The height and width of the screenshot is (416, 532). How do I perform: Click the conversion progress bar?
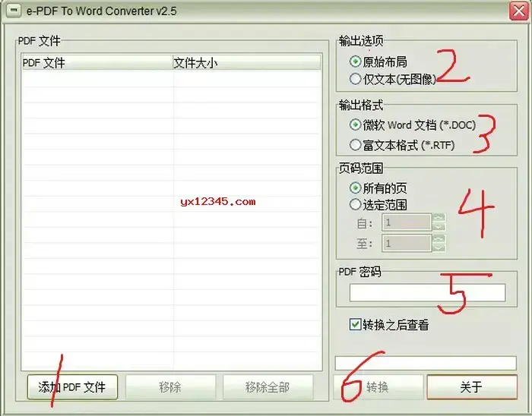click(426, 363)
